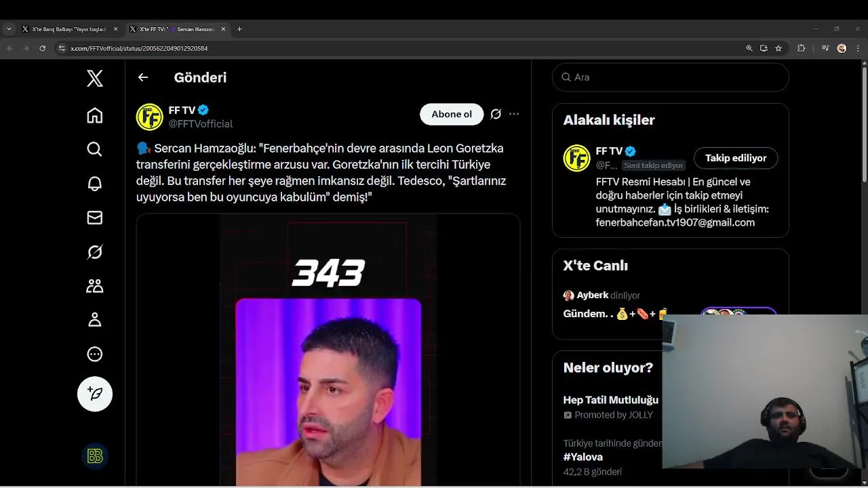The width and height of the screenshot is (868, 488).
Task: Toggle Takip ediliyor following button
Action: tap(736, 158)
